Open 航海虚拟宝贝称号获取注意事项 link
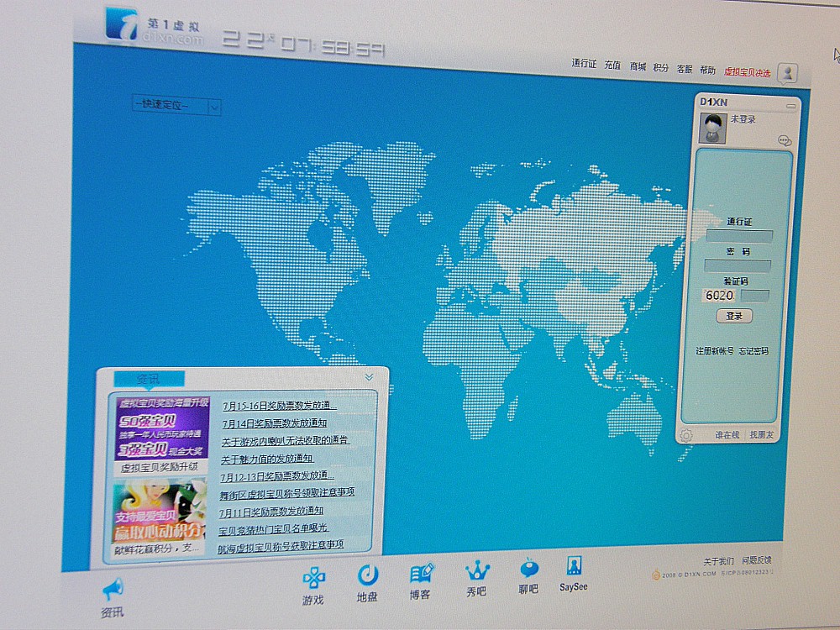Viewport: 840px width, 630px height. coord(281,547)
